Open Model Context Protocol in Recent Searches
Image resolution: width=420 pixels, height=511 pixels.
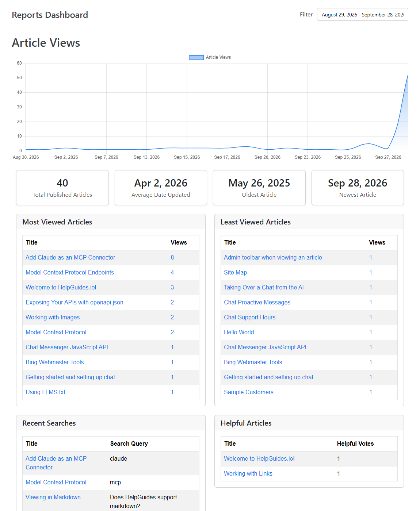pos(56,482)
